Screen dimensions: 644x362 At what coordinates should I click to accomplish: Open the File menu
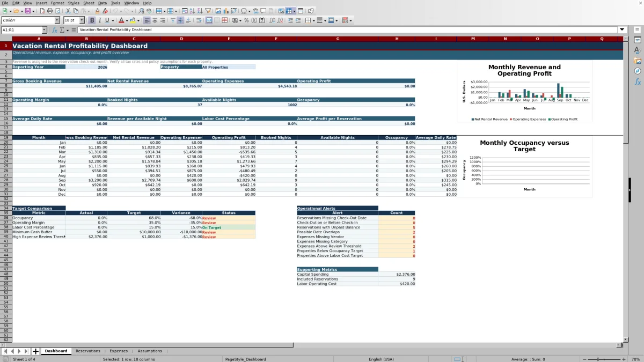pyautogui.click(x=5, y=3)
